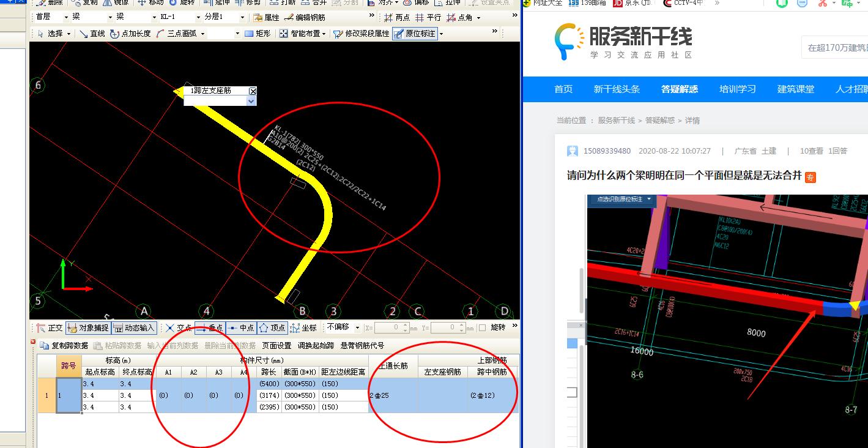Close the 1跨左支座筋 input popup
Image resolution: width=868 pixels, height=448 pixels.
(253, 91)
